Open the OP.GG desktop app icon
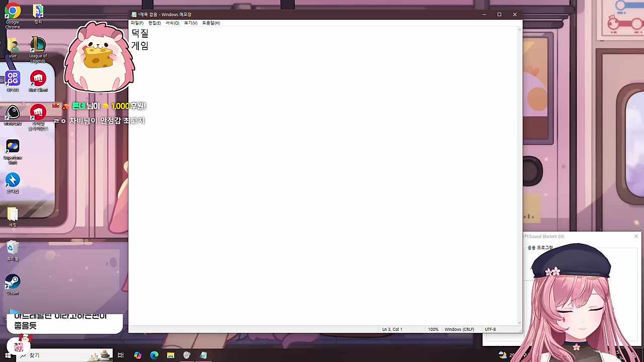Screen dimensions: 644x362 point(13,81)
